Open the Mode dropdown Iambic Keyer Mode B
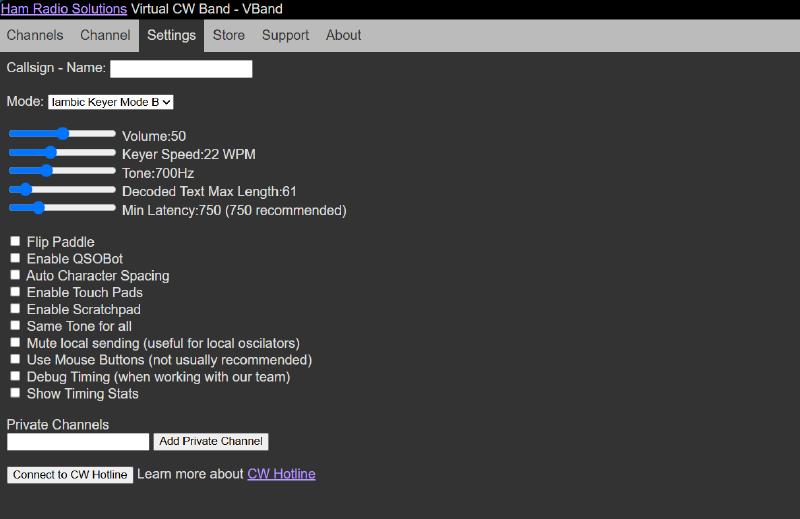Screen dimensions: 800x519 (x=111, y=102)
